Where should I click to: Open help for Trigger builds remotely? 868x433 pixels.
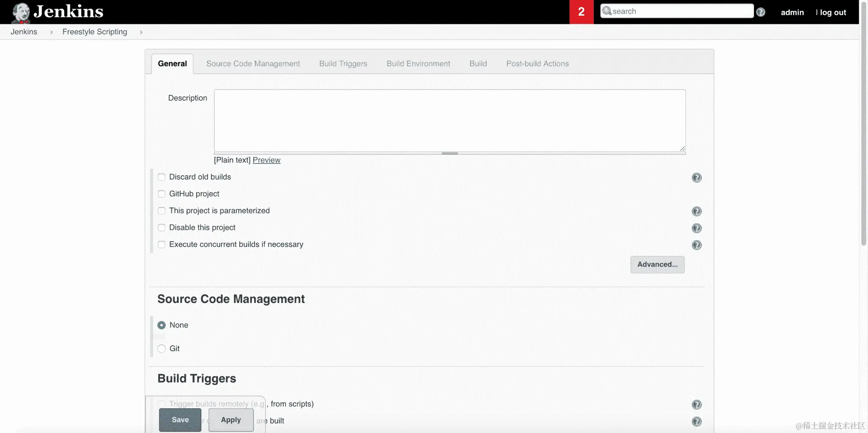point(697,405)
